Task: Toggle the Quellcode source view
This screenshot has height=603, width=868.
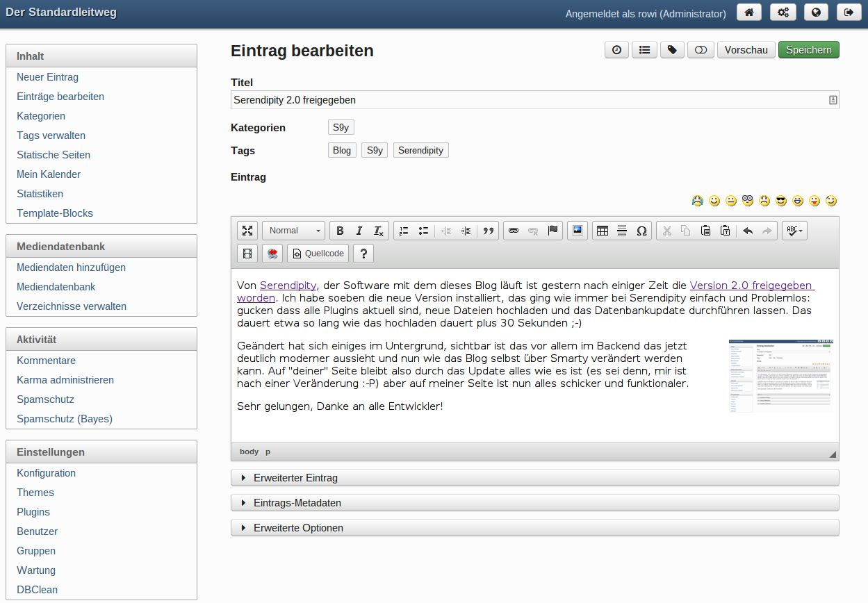Action: point(318,254)
